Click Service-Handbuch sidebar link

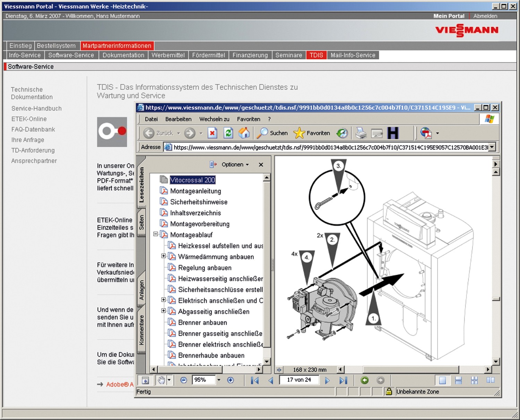point(36,109)
